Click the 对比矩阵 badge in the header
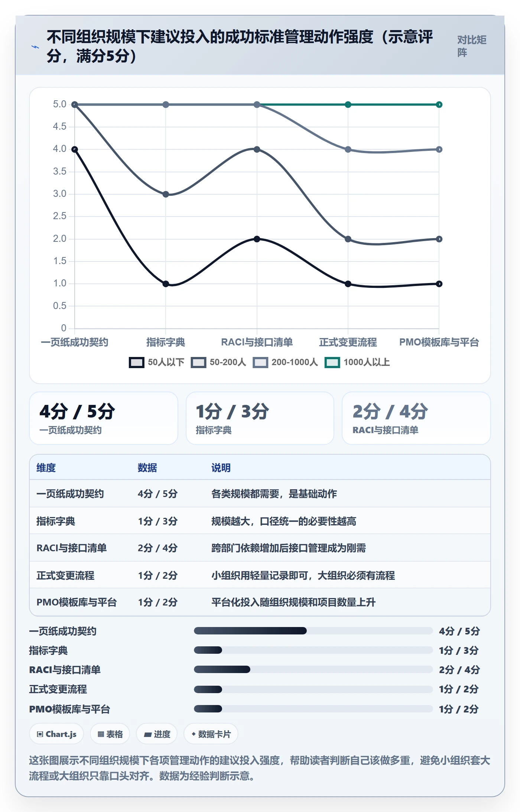This screenshot has height=812, width=520. [472, 46]
